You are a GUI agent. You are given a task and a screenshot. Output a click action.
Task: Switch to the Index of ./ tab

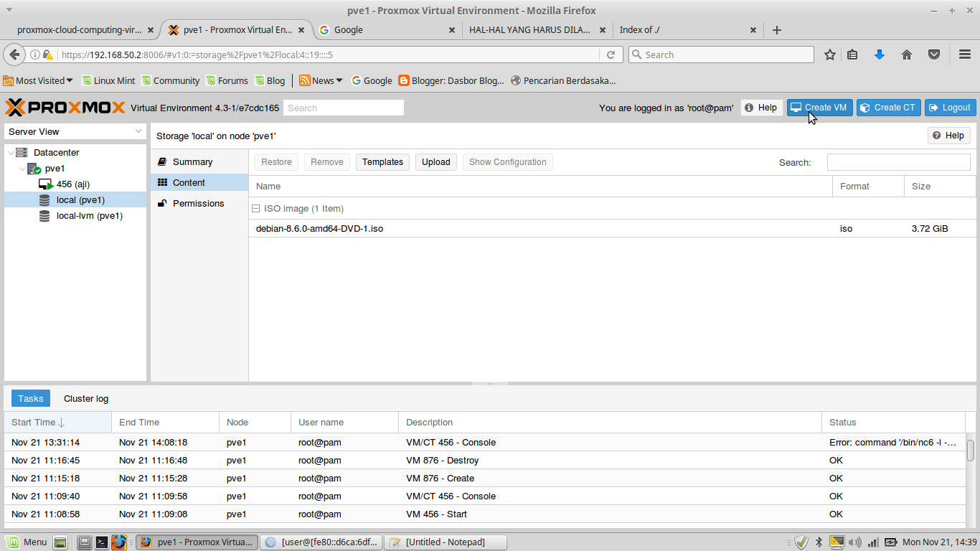[689, 30]
